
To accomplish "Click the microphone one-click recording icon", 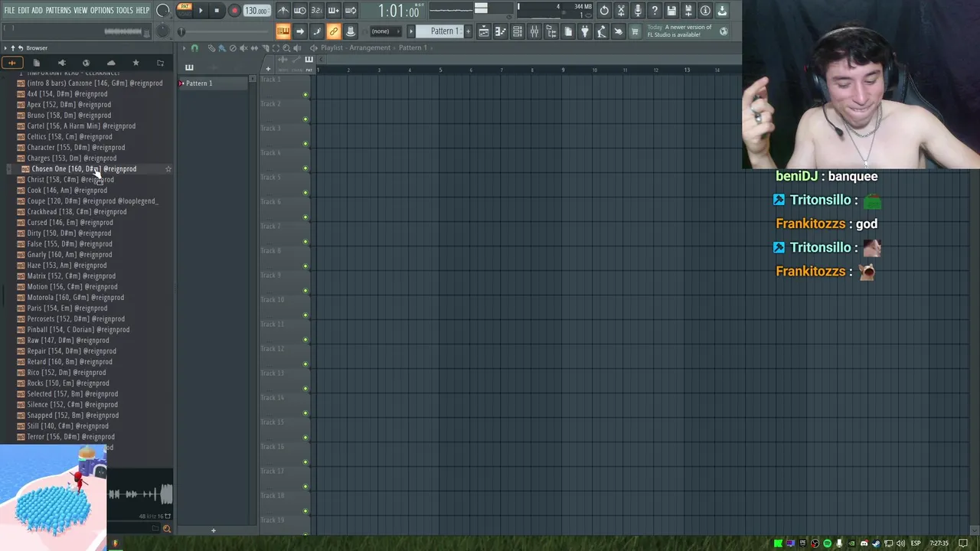I will (638, 11).
